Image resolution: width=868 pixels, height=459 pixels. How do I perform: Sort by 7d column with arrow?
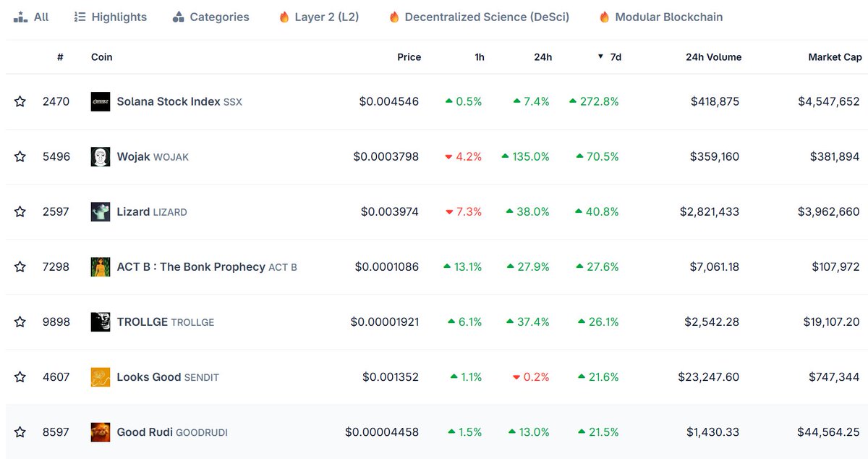(609, 57)
